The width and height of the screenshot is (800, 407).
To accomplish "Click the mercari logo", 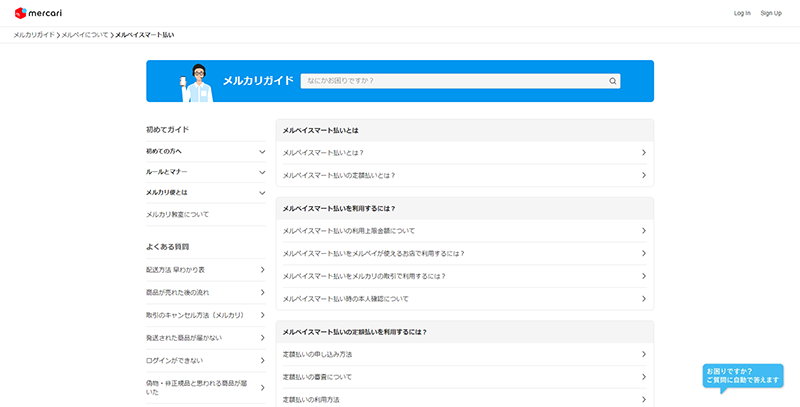I will tap(38, 13).
